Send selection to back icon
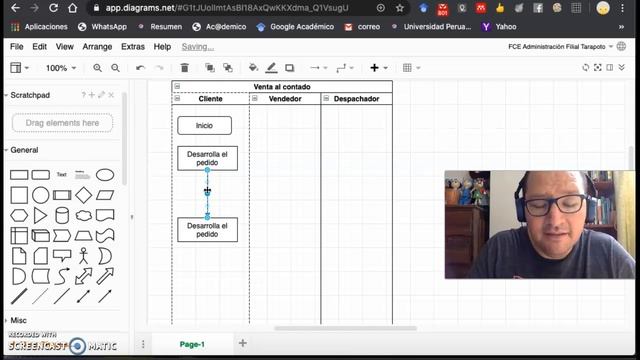The width and height of the screenshot is (640, 360). [228, 68]
